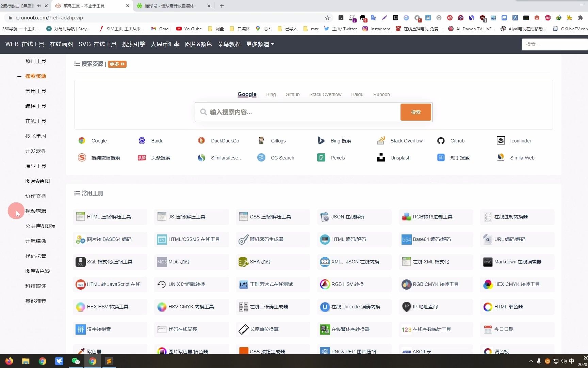
Task: Open the WEB 在线工具 nav menu
Action: [25, 44]
